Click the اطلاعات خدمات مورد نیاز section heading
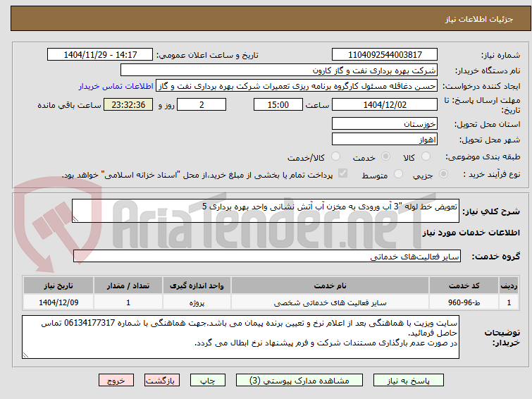 (471, 233)
